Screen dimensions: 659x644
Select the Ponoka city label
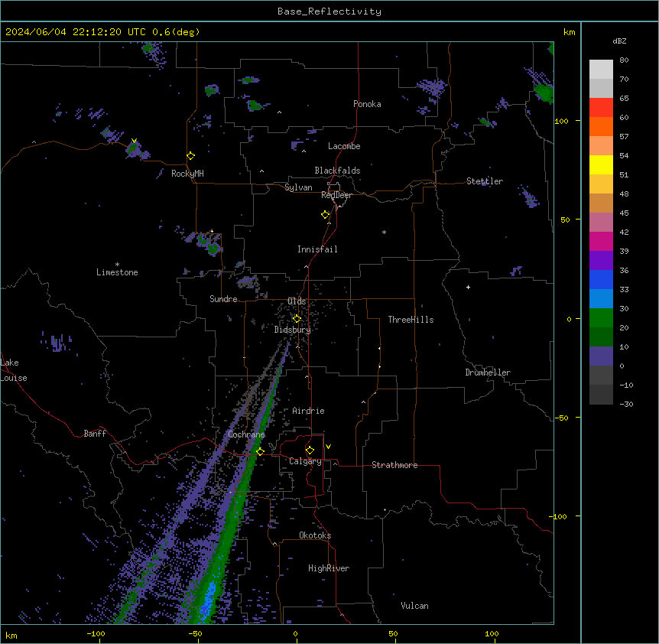[x=367, y=104]
